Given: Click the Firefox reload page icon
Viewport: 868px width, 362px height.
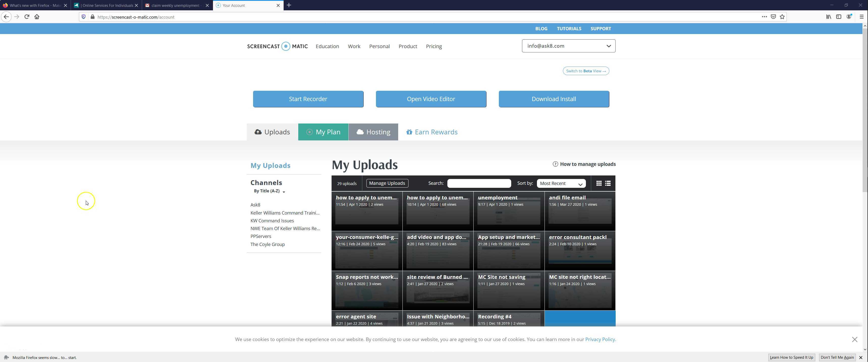Looking at the screenshot, I should point(26,17).
